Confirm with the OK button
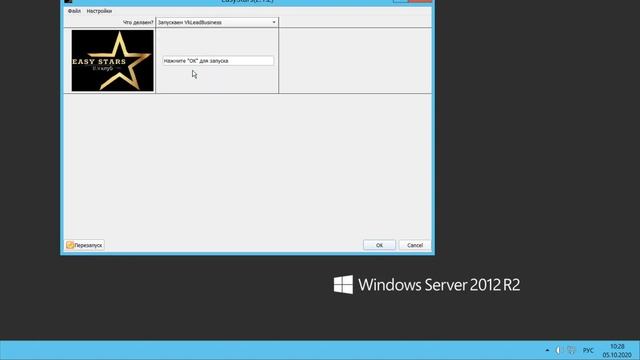The image size is (640, 360). (x=379, y=245)
